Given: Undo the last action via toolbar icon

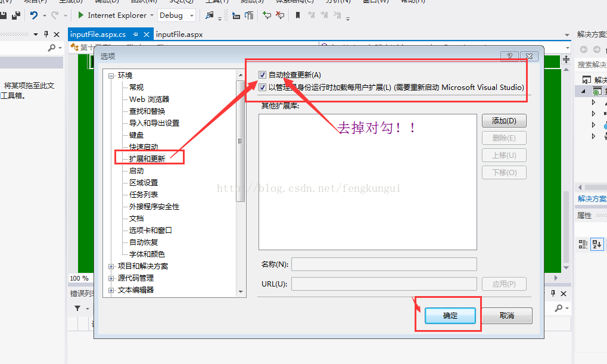Looking at the screenshot, I should coord(34,15).
